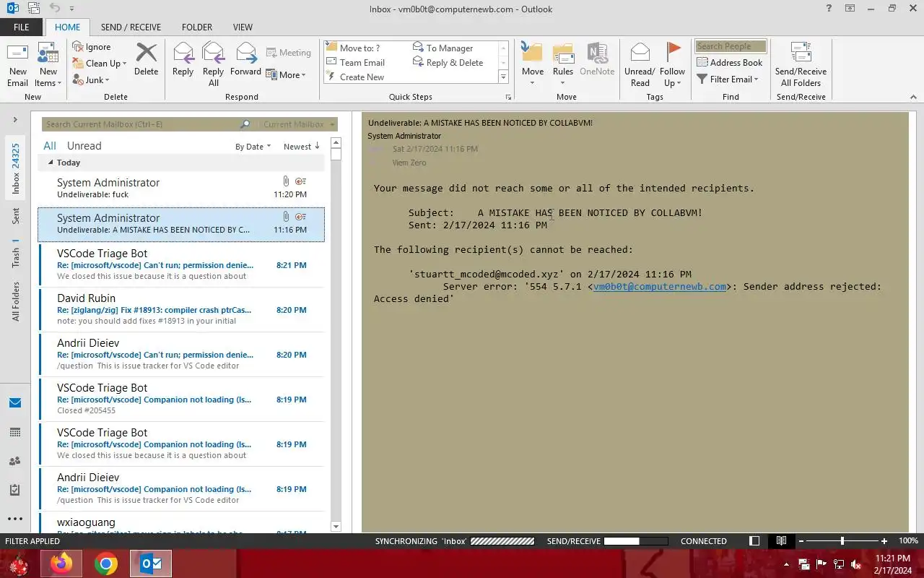This screenshot has width=924, height=578.
Task: Switch to the SEND / RECEIVE tab
Action: [131, 27]
